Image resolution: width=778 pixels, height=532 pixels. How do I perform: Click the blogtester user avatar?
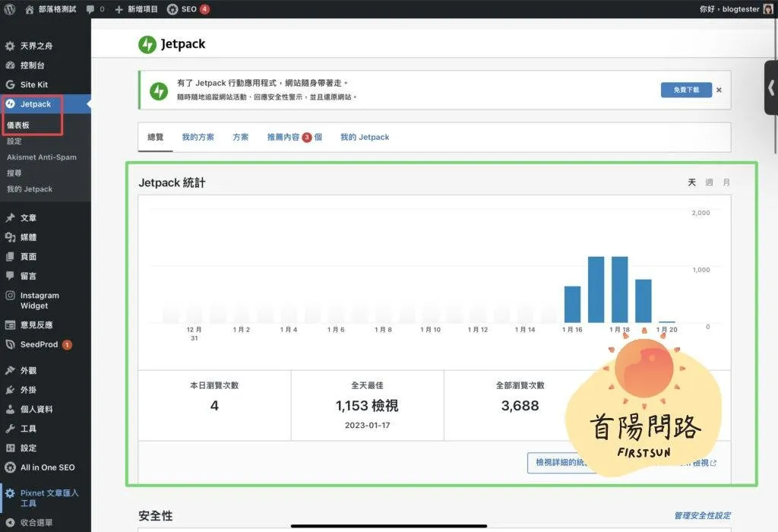pyautogui.click(x=768, y=9)
